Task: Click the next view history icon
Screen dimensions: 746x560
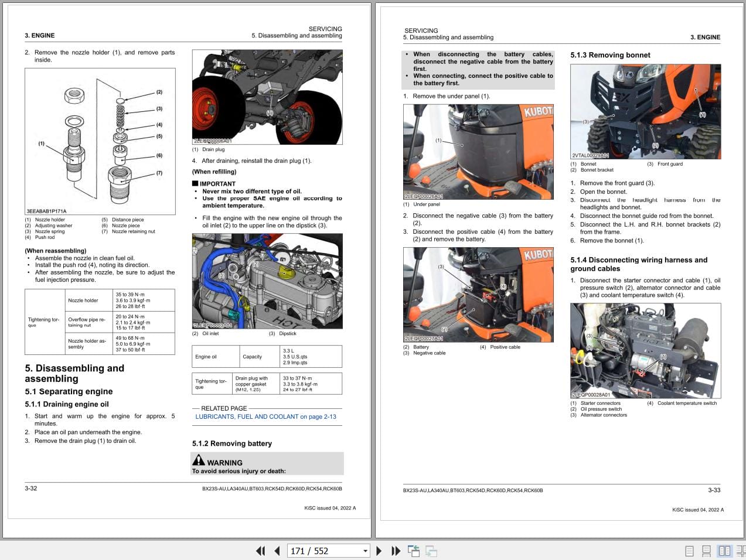Action: 431,551
